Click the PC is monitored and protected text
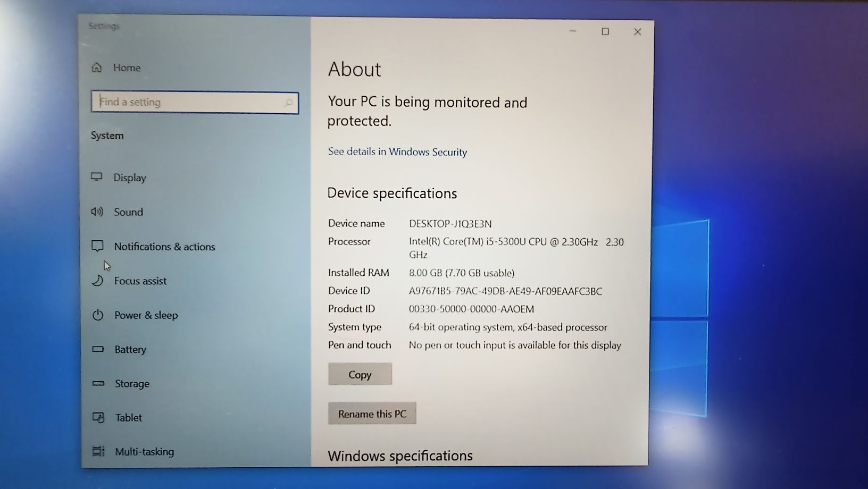The height and width of the screenshot is (489, 868). [x=427, y=112]
